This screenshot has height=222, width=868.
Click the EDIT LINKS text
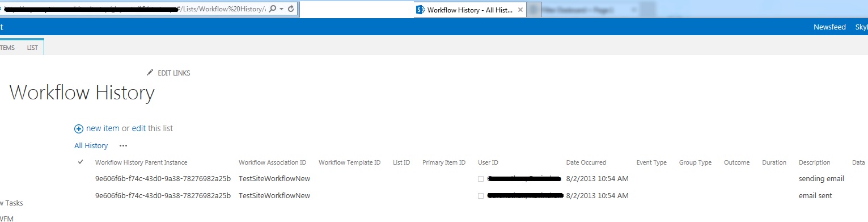pos(173,73)
